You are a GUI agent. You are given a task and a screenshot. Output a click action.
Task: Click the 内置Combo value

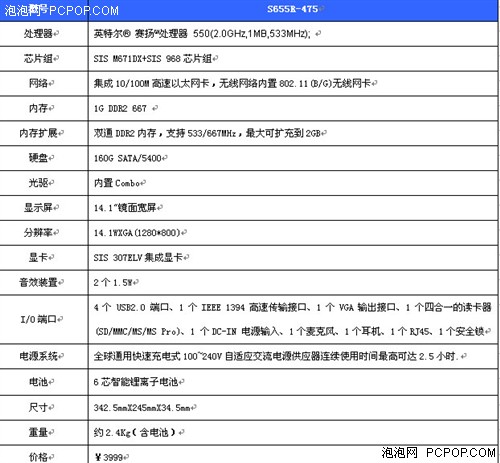[x=117, y=183]
